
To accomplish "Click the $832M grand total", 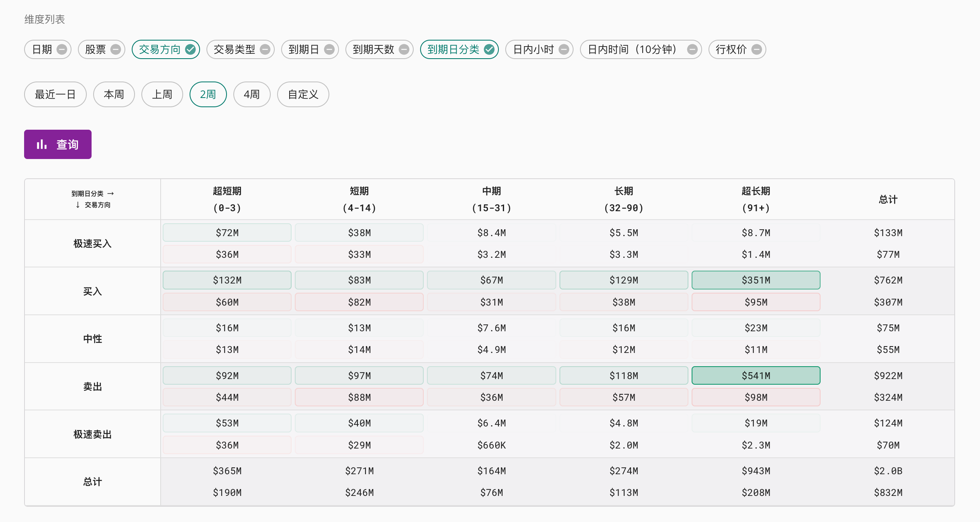I will point(888,492).
